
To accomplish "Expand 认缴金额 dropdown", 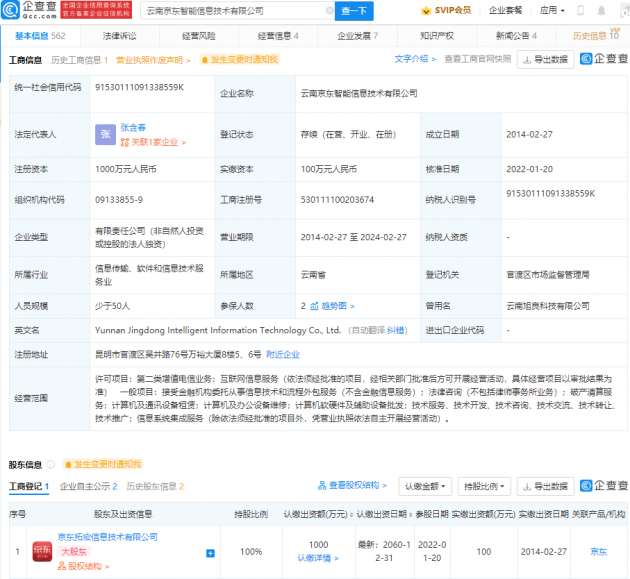I will 425,486.
